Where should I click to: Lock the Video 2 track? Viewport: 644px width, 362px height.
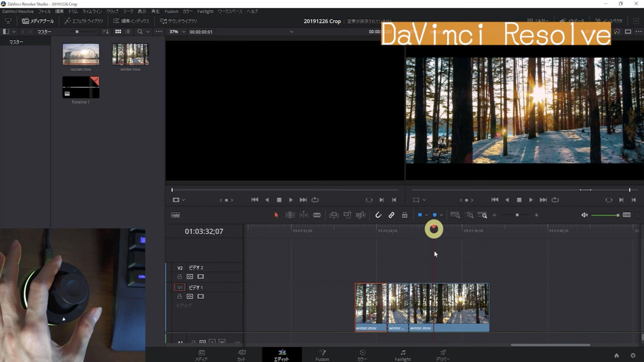pyautogui.click(x=179, y=277)
